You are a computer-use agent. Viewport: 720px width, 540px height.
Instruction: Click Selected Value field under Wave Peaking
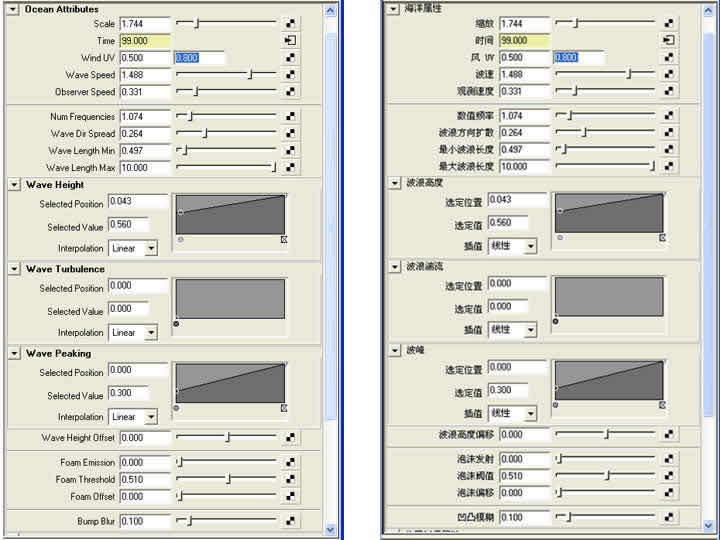[x=129, y=393]
